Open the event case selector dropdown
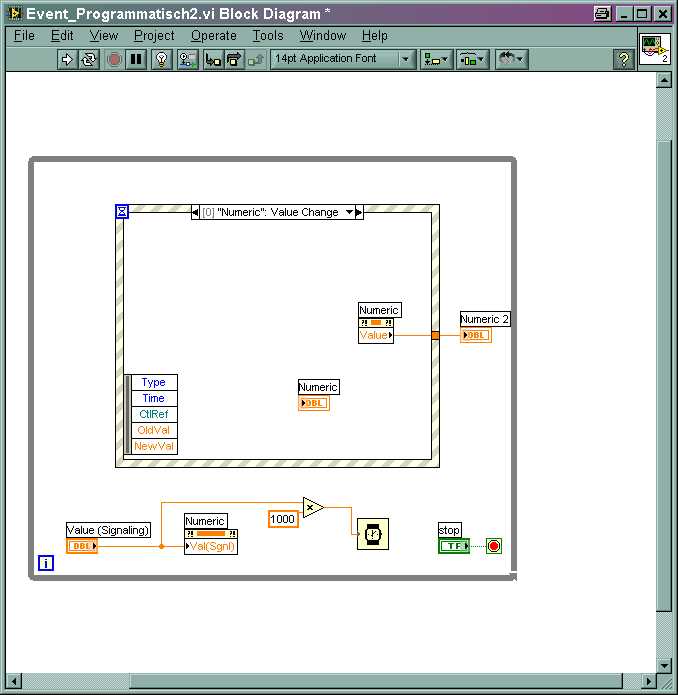Viewport: 678px width, 695px height. [349, 212]
